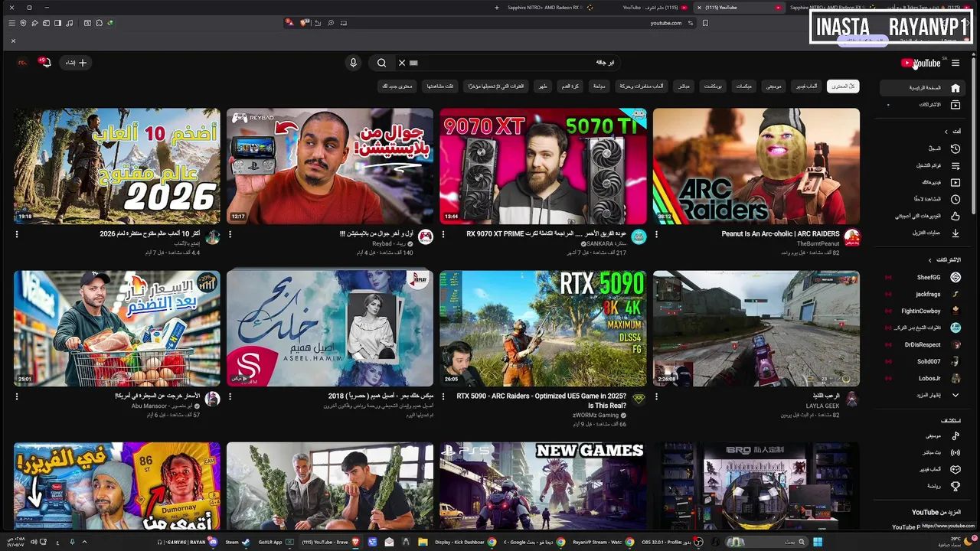This screenshot has height=551, width=980.
Task: Open options for the 10 open-world games 2026 video
Action: [x=17, y=235]
